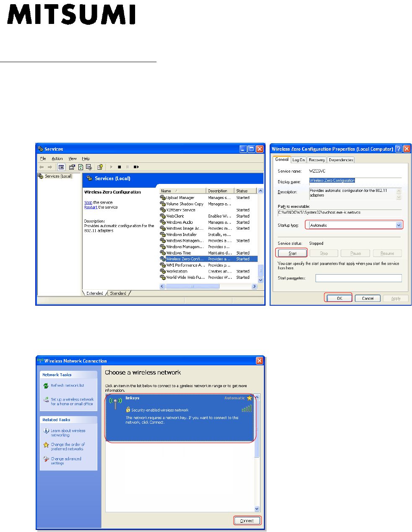Open the File menu in Services
412x532 pixels.
pos(43,159)
